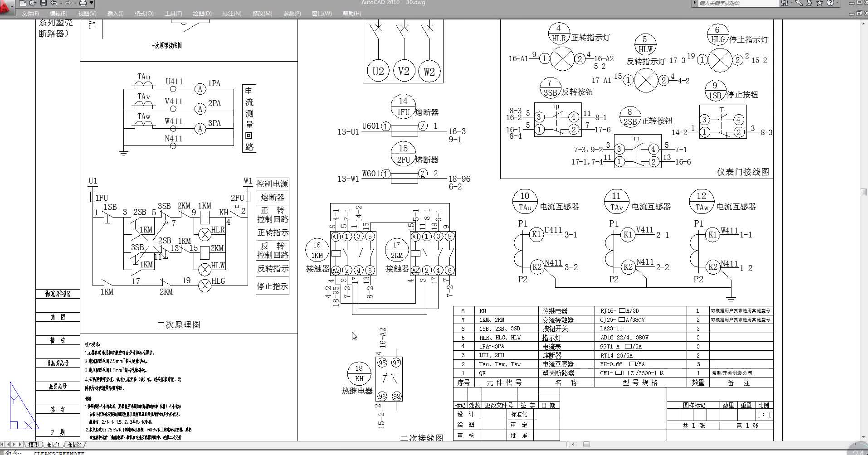This screenshot has width=868, height=455.
Task: Create a new drawing from quick access toolbar
Action: click(22, 3)
